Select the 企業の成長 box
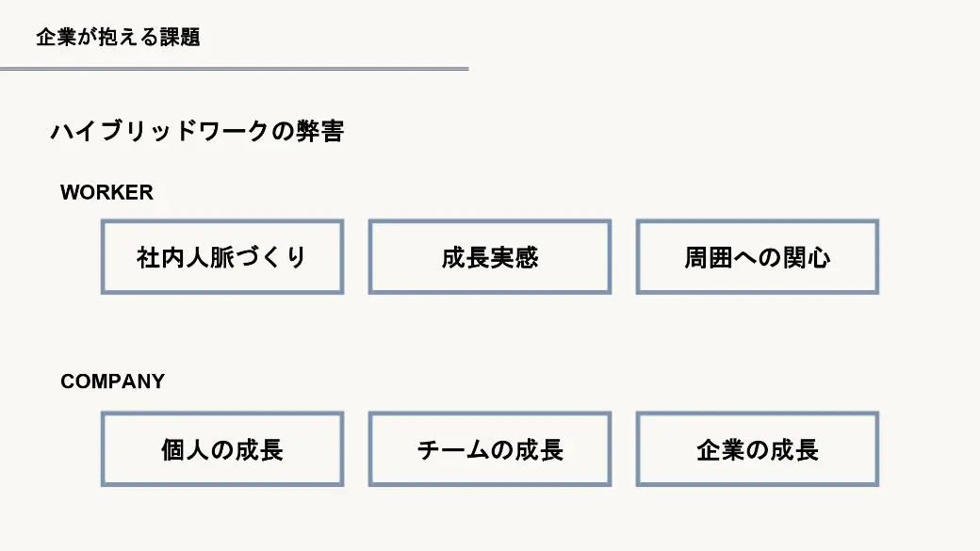 [x=757, y=449]
